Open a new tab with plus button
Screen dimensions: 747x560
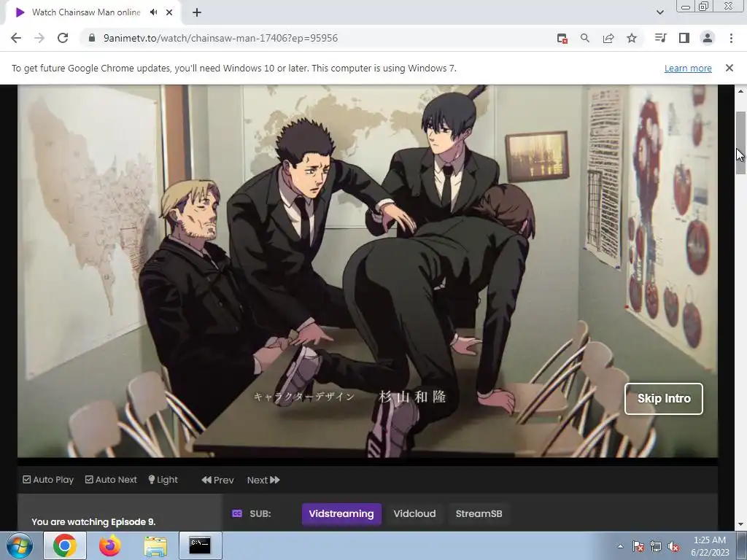coord(197,12)
